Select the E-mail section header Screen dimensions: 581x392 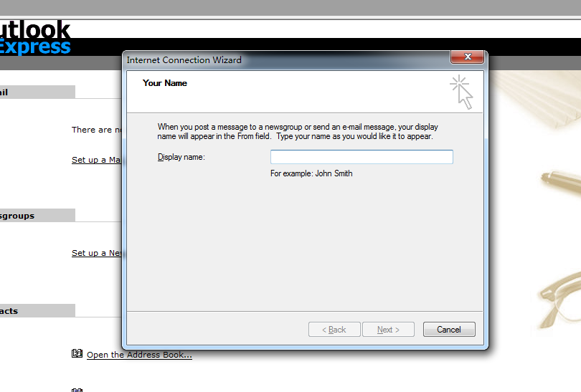[36, 92]
